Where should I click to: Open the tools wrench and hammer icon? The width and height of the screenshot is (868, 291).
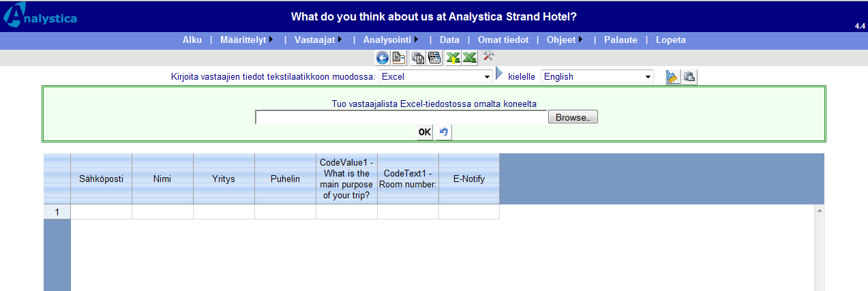pyautogui.click(x=488, y=57)
